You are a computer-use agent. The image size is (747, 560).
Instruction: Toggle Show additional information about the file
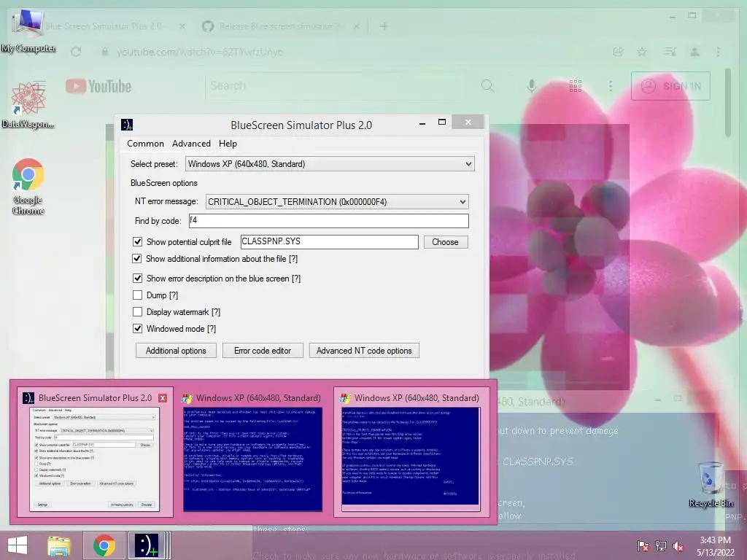coord(136,259)
